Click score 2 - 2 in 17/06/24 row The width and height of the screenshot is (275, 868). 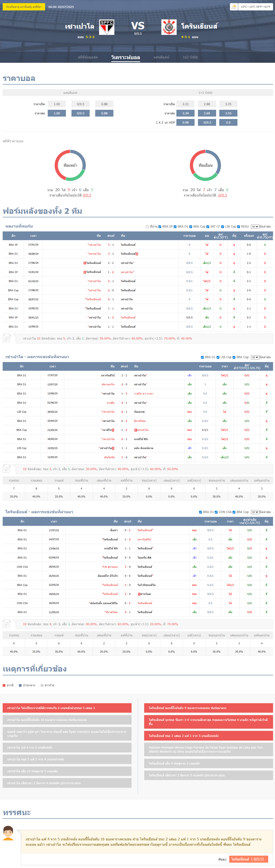click(110, 263)
